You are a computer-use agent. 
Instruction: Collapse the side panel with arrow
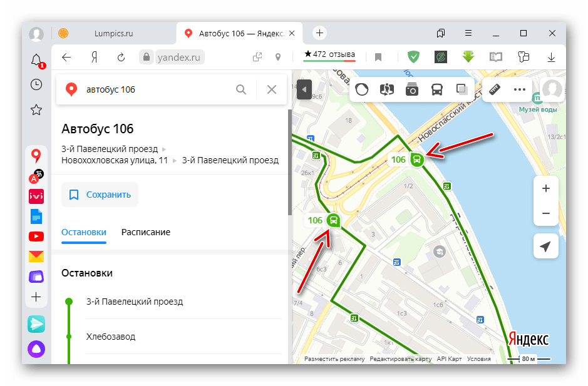click(x=304, y=89)
